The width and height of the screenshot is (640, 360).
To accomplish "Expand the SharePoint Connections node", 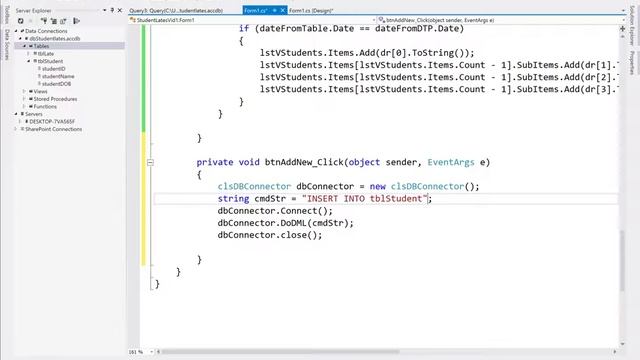I will (x=16, y=129).
